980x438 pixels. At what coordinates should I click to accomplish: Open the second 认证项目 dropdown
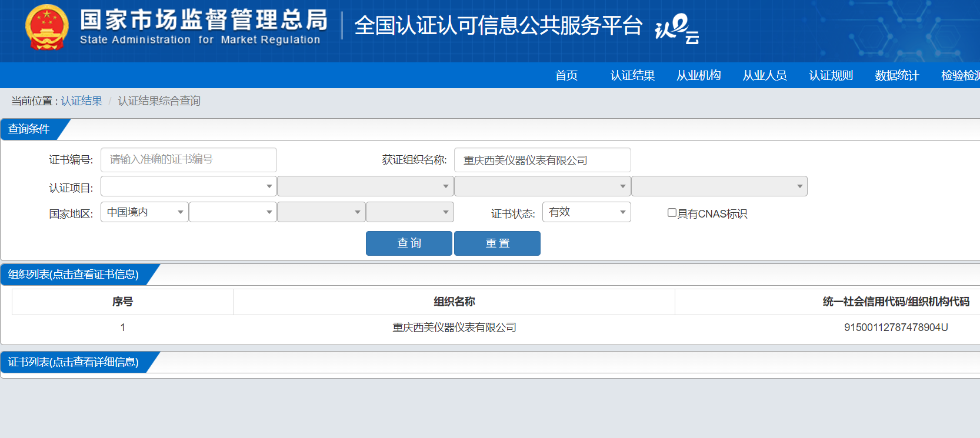[365, 186]
